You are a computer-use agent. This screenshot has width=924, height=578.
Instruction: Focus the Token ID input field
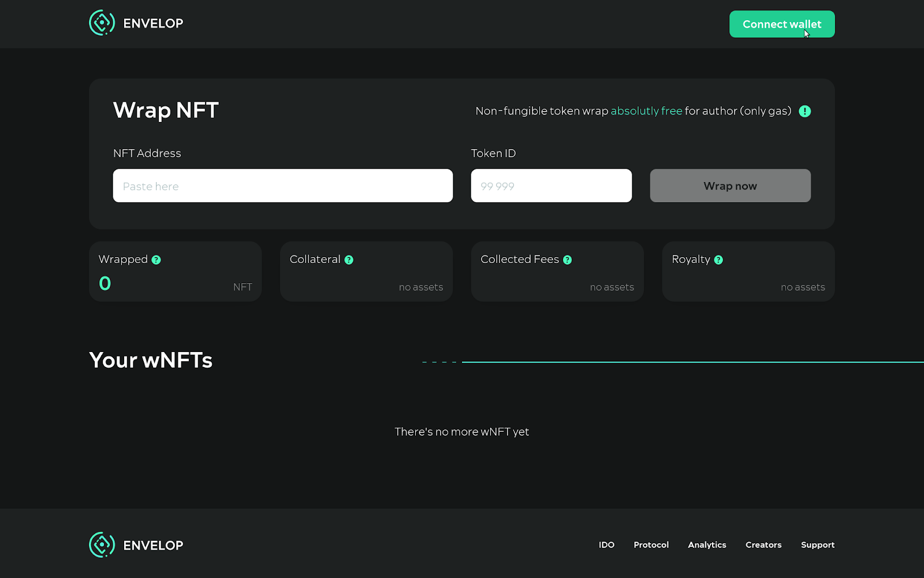pyautogui.click(x=552, y=186)
